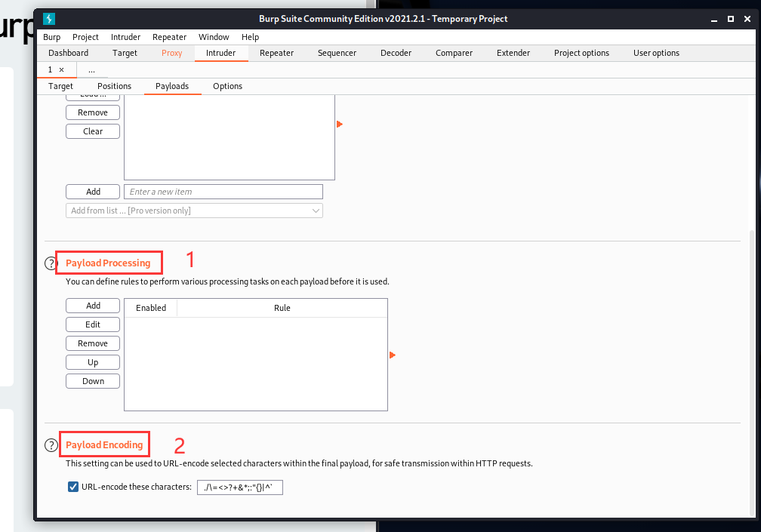Click Add in Payload Processing rules
Image resolution: width=761 pixels, height=532 pixels.
coord(93,306)
